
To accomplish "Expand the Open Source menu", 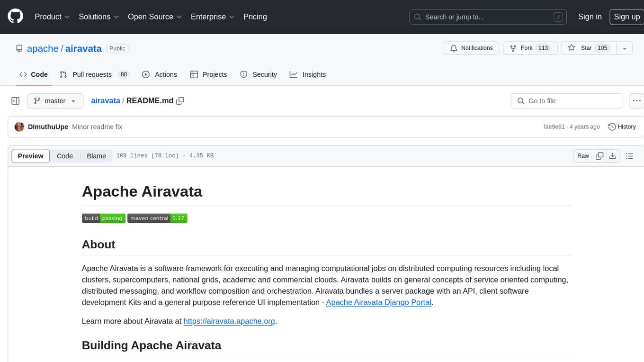I will tap(155, 17).
